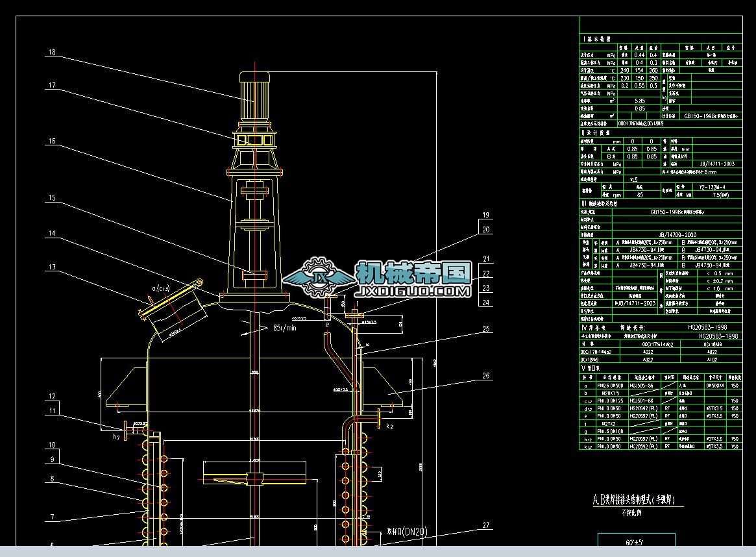This screenshot has width=756, height=557.
Task: Click part callout number 17
Action: click(x=52, y=85)
